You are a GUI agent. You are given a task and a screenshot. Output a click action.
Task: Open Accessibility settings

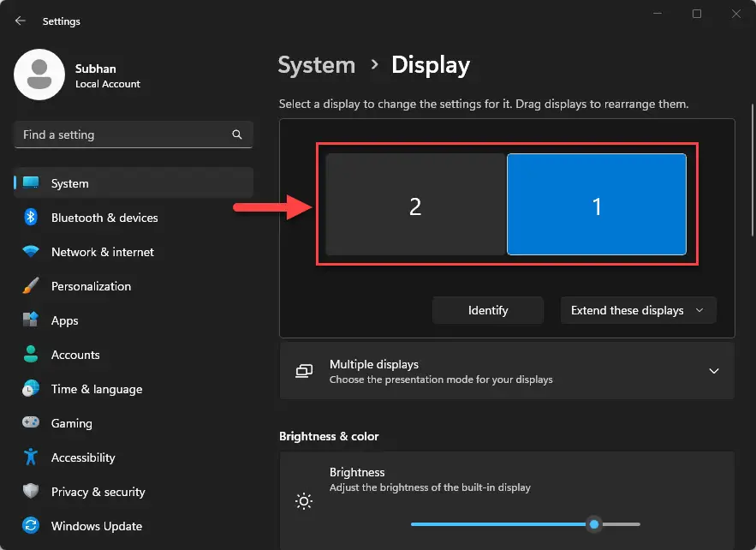pyautogui.click(x=134, y=457)
